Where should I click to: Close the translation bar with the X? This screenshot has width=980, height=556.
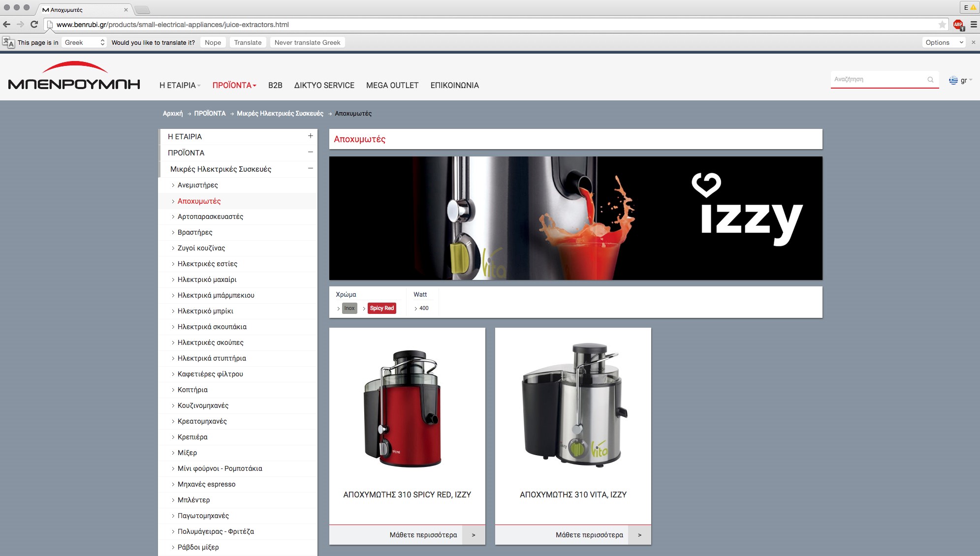(x=973, y=42)
